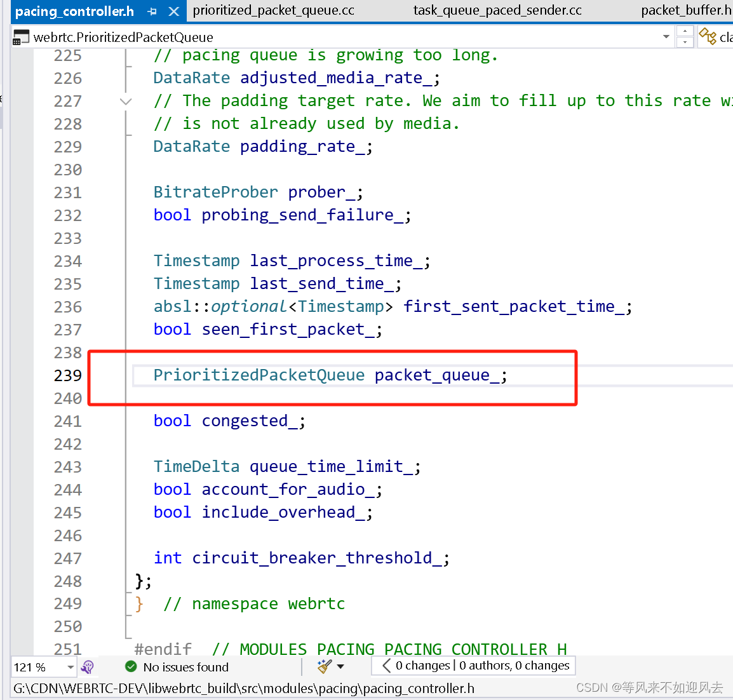Click last_send_time_ on line 235
Screen dimensions: 733x700
click(x=321, y=284)
